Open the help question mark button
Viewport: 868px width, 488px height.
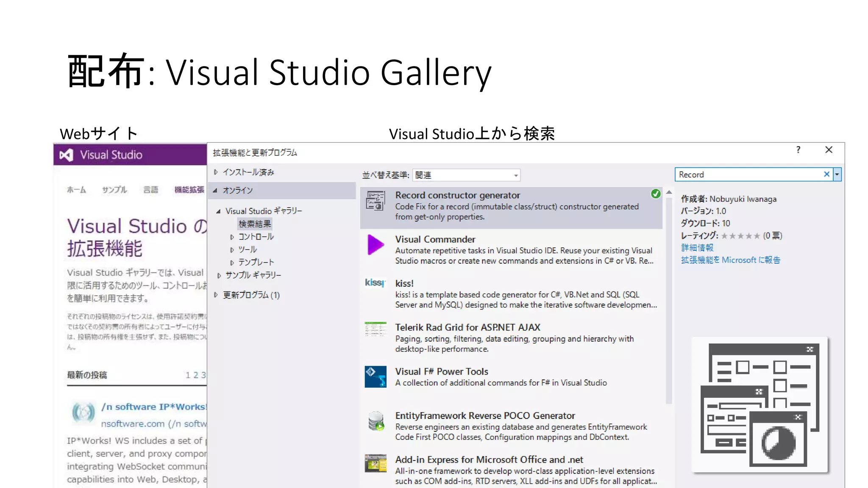[x=798, y=150]
